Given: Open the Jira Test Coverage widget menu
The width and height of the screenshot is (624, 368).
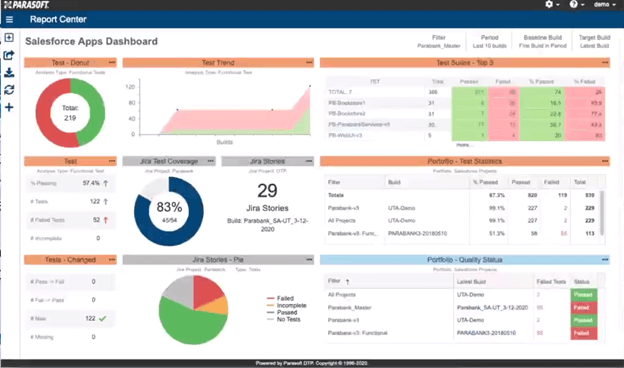Looking at the screenshot, I should coord(211,161).
